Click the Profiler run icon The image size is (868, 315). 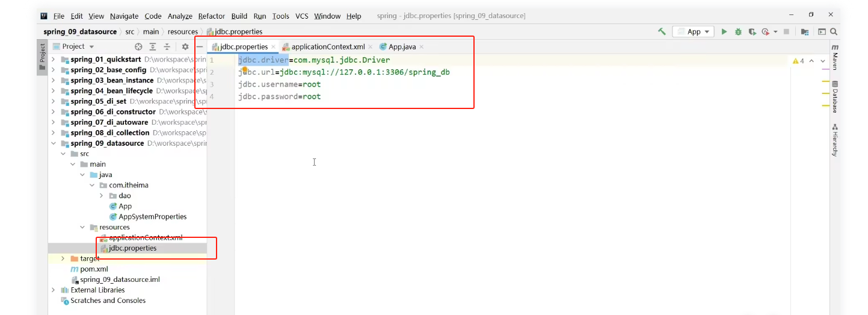tap(765, 31)
